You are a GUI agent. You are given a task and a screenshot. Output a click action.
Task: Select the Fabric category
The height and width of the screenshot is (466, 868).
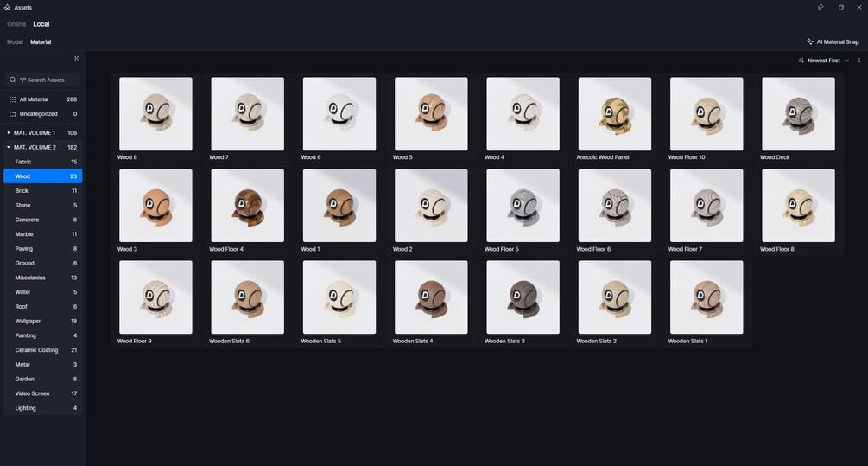[x=42, y=162]
